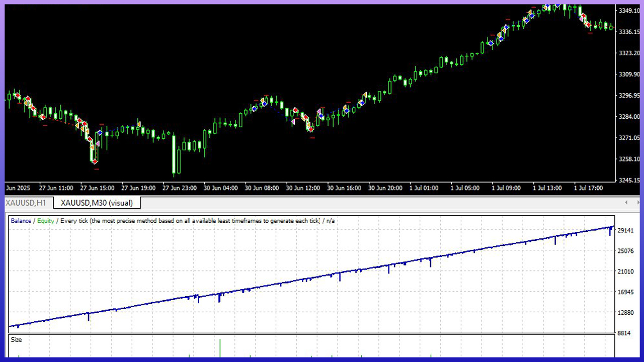Select the XAUUSD,M30 (visual) tab

click(x=96, y=203)
